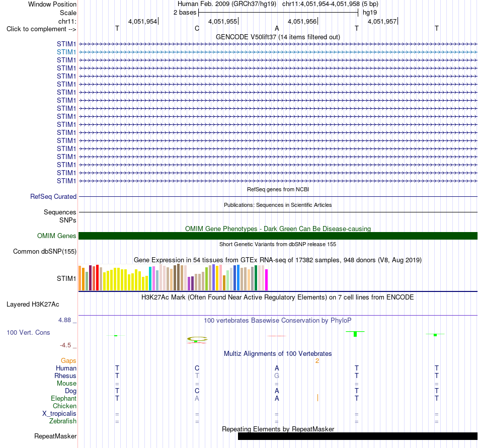Click the orange Gaps label
478x448 pixels.
tap(68, 361)
